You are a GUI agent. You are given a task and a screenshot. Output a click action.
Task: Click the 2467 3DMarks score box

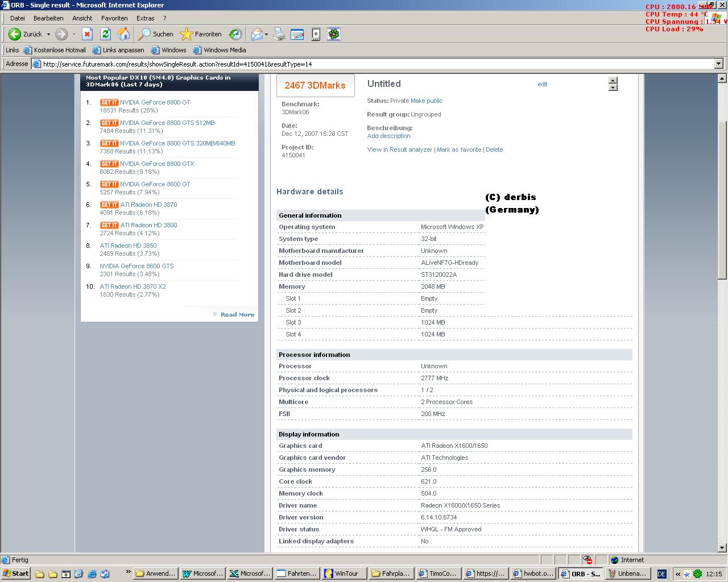(x=315, y=85)
